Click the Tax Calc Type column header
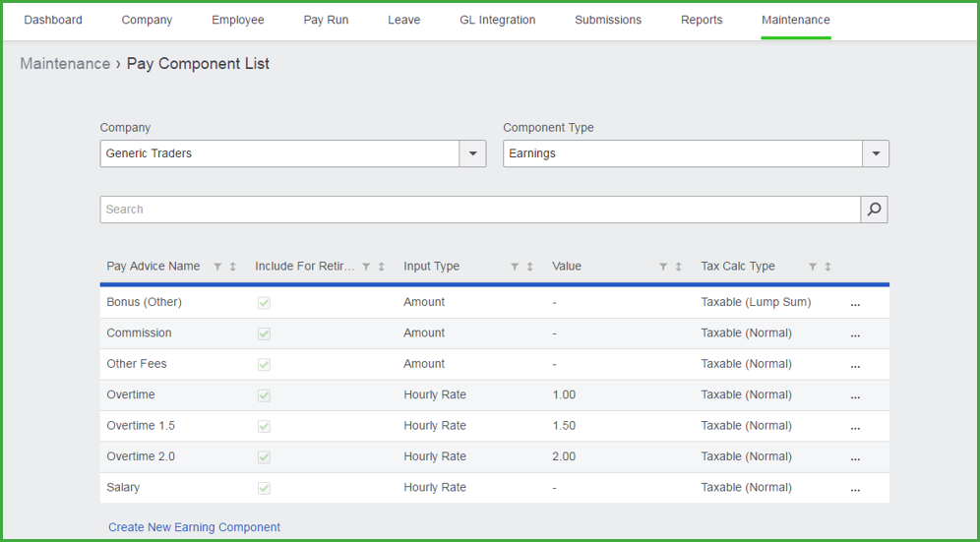This screenshot has height=542, width=980. [738, 267]
